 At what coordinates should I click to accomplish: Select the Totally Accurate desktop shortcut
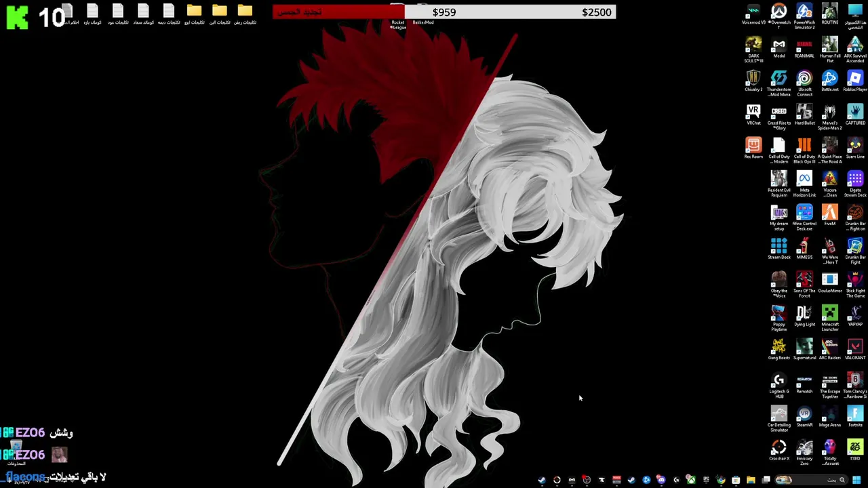point(829,452)
